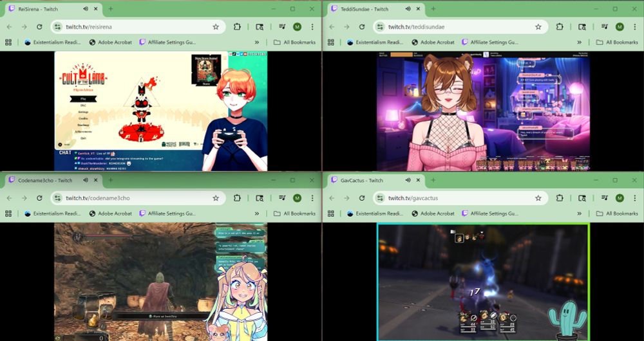This screenshot has height=341, width=644.
Task: Open Extensions puzzle icon in TeddiSundae window
Action: point(560,26)
